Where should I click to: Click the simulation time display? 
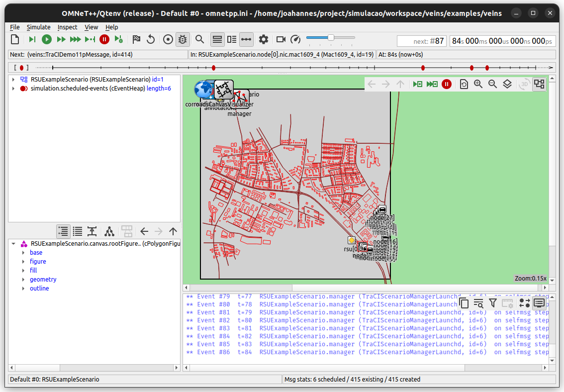pyautogui.click(x=502, y=41)
